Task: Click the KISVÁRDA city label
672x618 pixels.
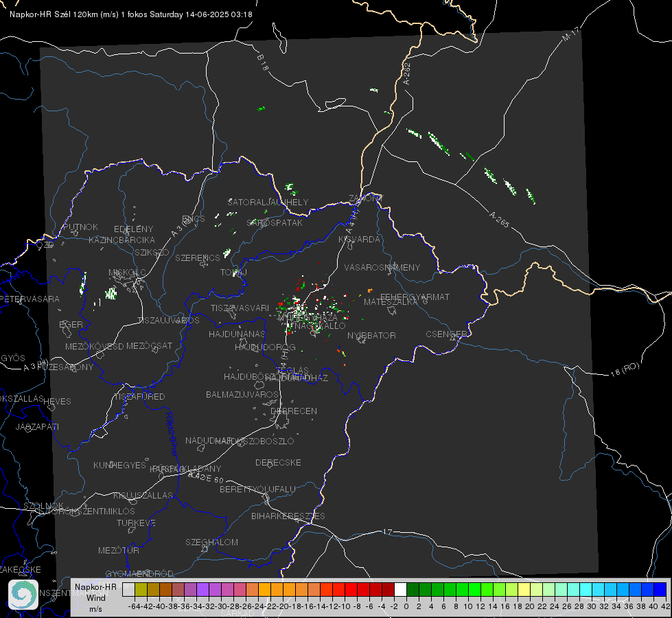Action: pos(360,240)
